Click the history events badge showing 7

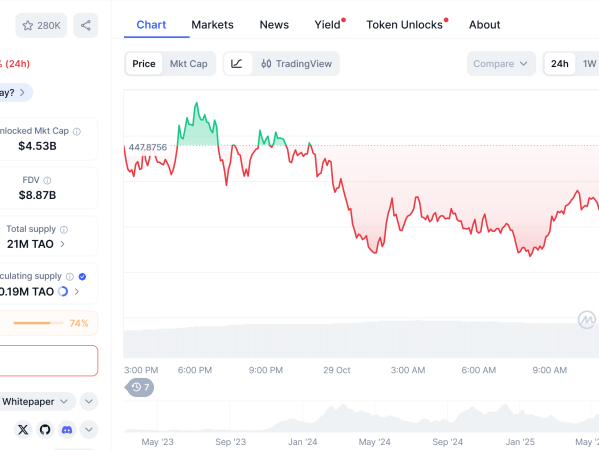click(140, 387)
